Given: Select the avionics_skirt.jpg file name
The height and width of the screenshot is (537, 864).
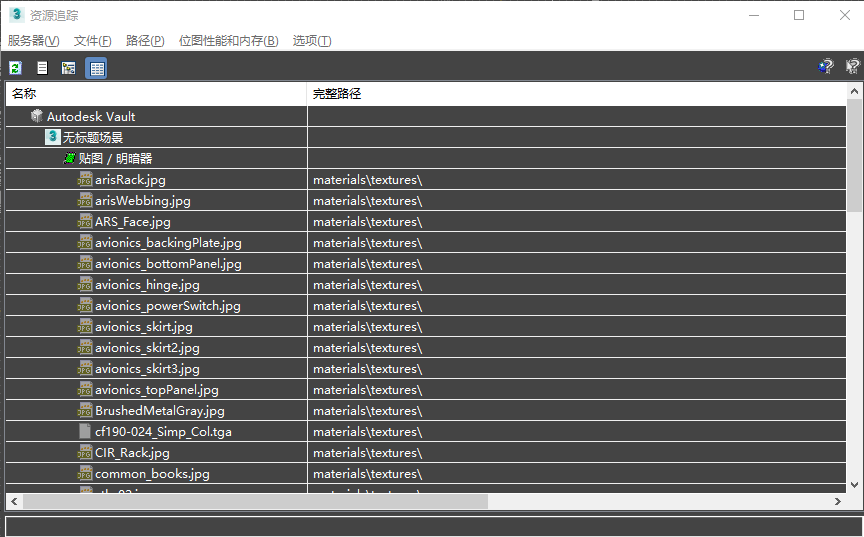Looking at the screenshot, I should (144, 327).
